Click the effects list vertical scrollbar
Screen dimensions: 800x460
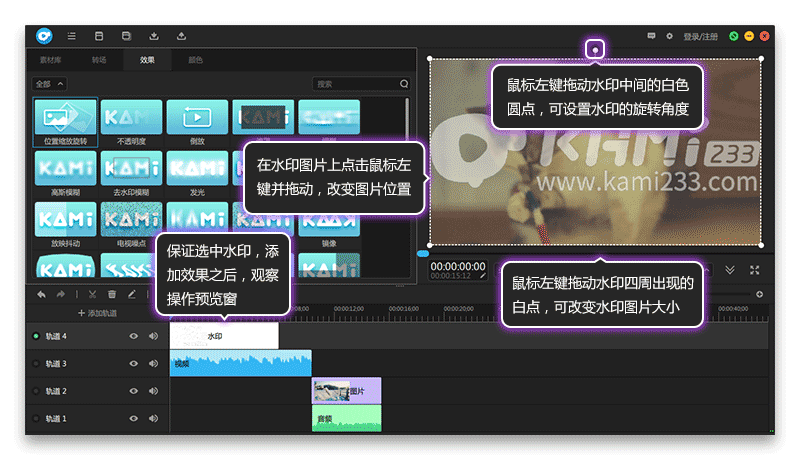pyautogui.click(x=407, y=120)
